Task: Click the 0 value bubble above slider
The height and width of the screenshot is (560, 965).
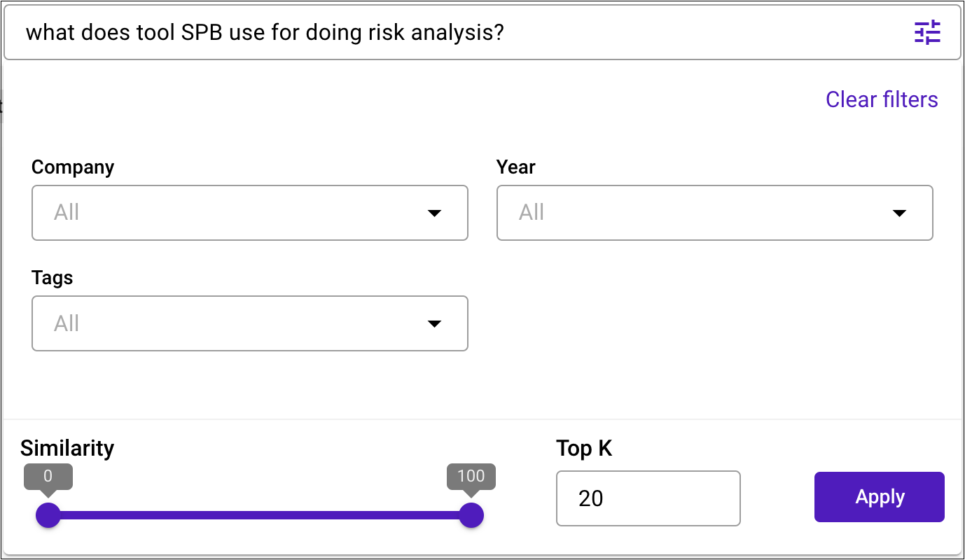Action: (48, 477)
